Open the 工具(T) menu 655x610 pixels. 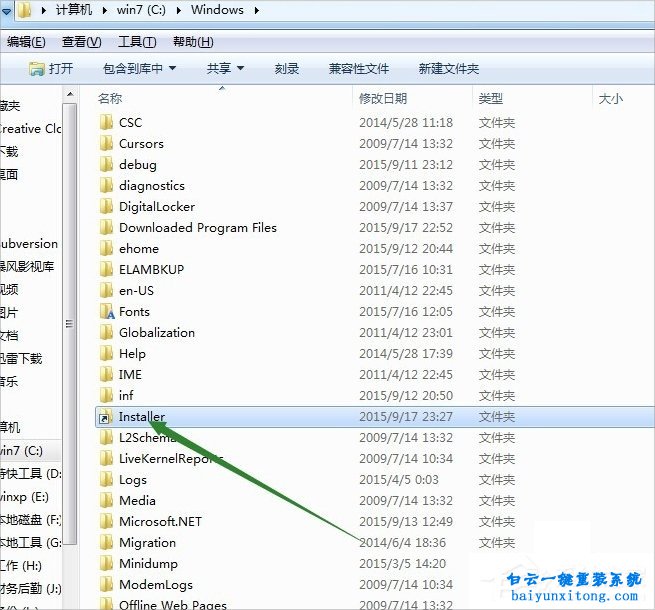tap(137, 42)
